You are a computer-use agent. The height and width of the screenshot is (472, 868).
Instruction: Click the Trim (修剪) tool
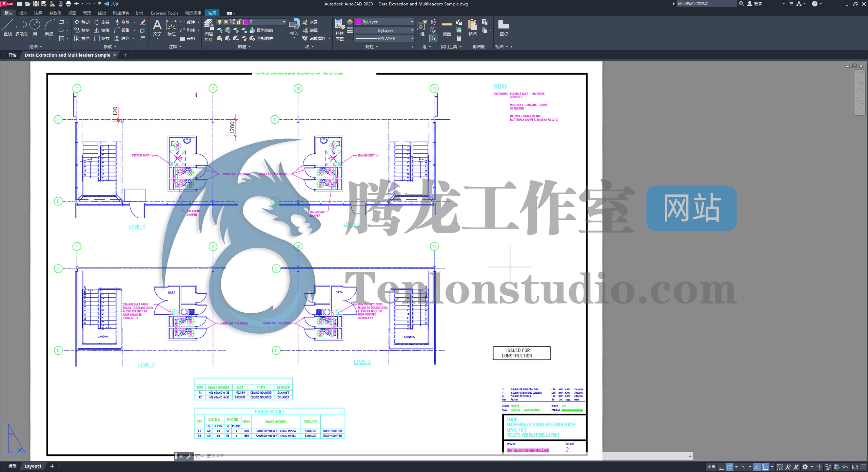tap(122, 22)
